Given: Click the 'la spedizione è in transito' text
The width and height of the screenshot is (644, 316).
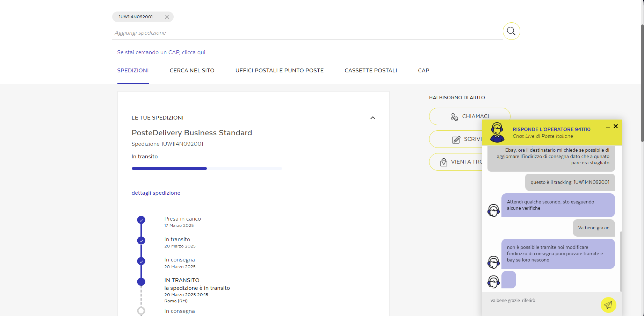Looking at the screenshot, I should [197, 288].
